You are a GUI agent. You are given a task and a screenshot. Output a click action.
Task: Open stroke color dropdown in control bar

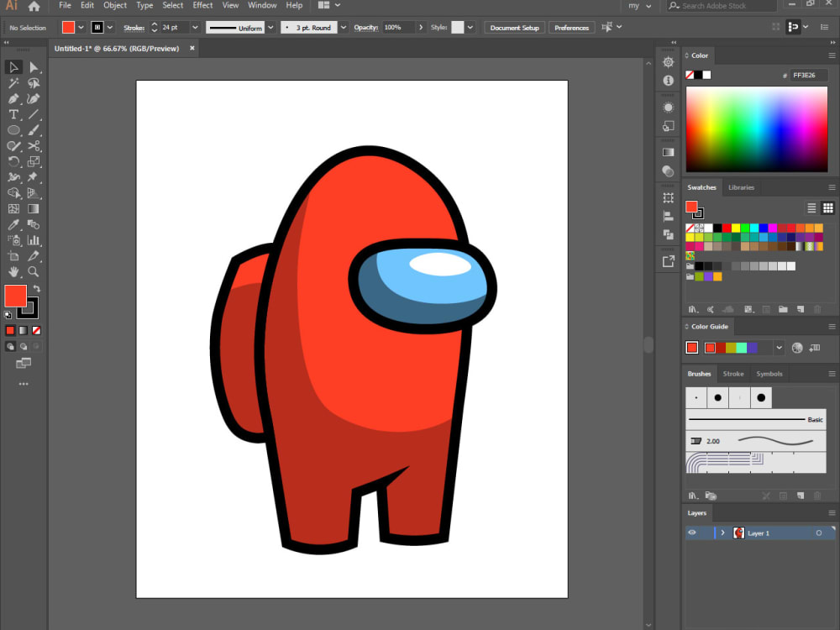[110, 28]
